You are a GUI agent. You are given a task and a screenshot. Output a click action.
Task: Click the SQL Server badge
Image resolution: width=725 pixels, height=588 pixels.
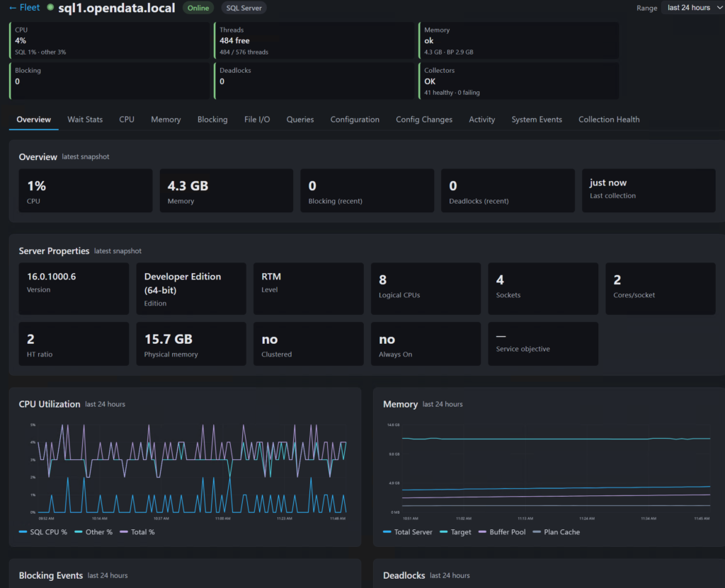[x=244, y=8]
